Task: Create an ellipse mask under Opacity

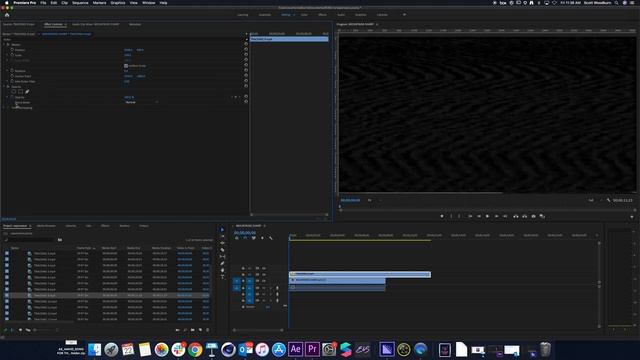Action: (13, 92)
